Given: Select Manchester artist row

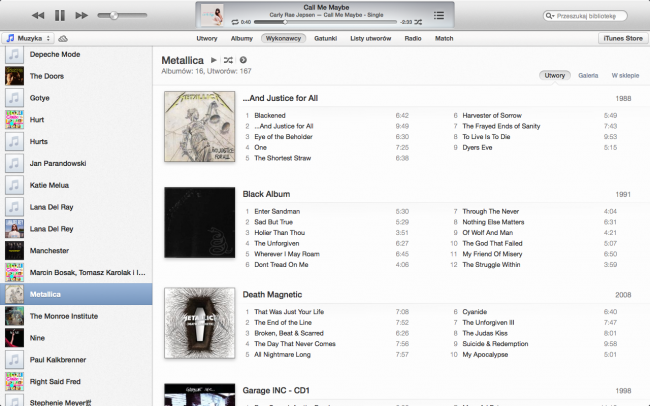Looking at the screenshot, I should point(76,250).
